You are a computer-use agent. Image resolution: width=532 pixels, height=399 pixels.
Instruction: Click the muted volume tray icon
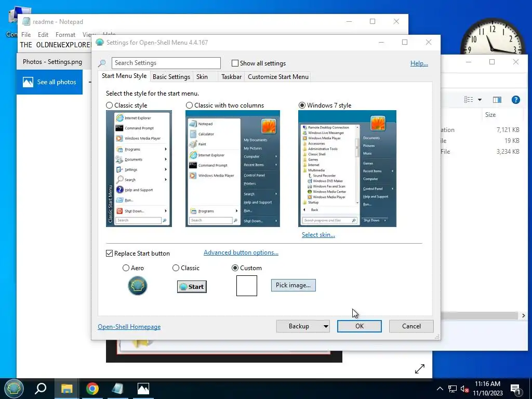pos(465,389)
